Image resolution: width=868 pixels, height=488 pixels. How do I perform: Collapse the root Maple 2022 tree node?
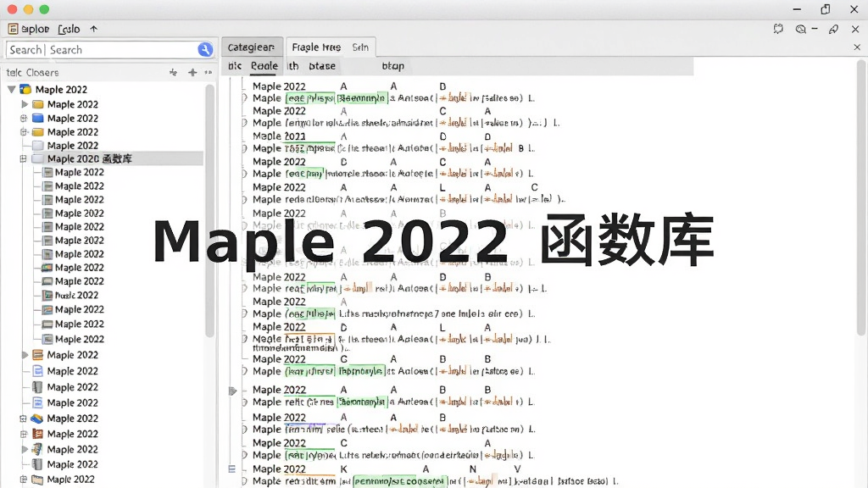pyautogui.click(x=11, y=89)
